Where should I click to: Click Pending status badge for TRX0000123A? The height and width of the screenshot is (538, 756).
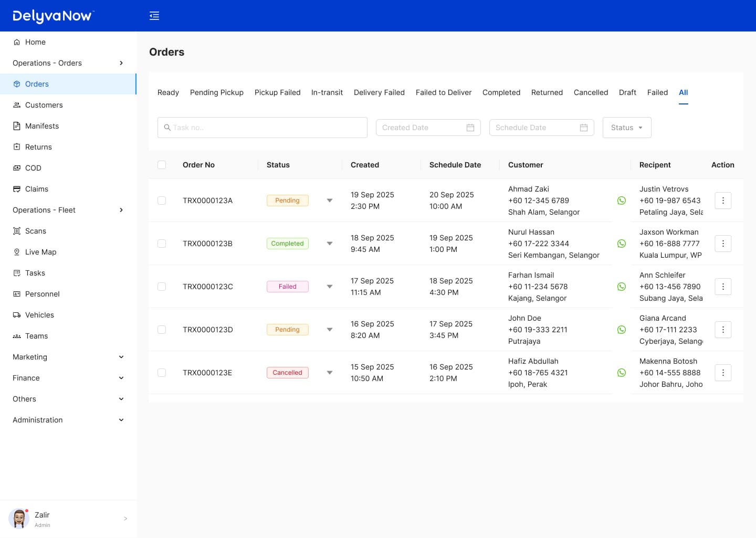click(x=288, y=201)
